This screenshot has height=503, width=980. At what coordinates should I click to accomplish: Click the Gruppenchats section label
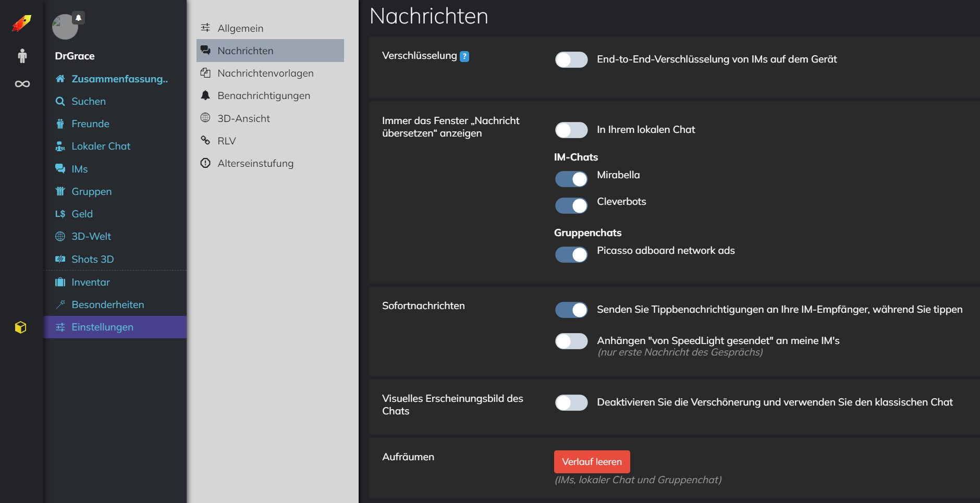click(587, 232)
